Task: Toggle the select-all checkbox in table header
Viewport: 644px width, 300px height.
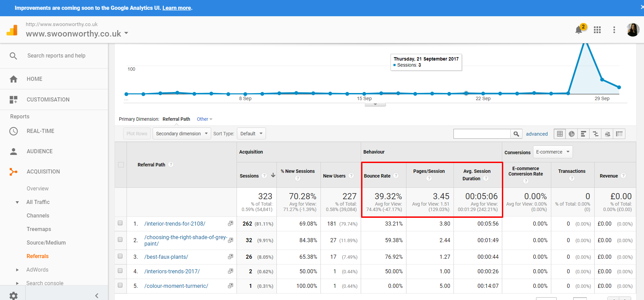Action: coord(121,165)
